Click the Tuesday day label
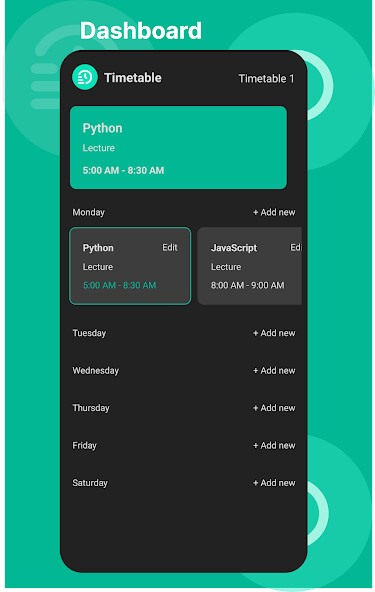375x592 pixels. [x=89, y=333]
